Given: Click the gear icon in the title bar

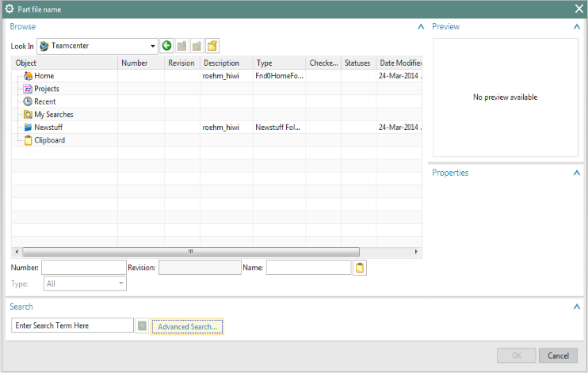Looking at the screenshot, I should coord(10,9).
